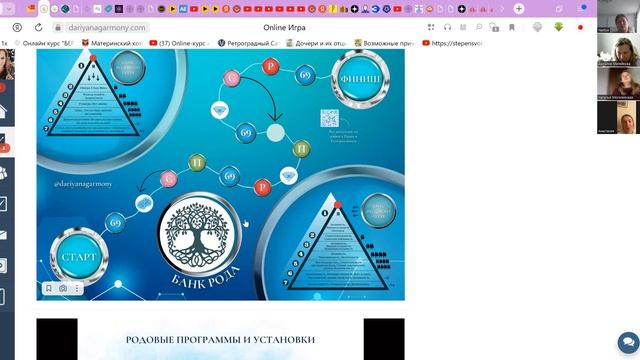This screenshot has height=360, width=640.
Task: Click the headphones read-aloud icon
Action: [447, 27]
